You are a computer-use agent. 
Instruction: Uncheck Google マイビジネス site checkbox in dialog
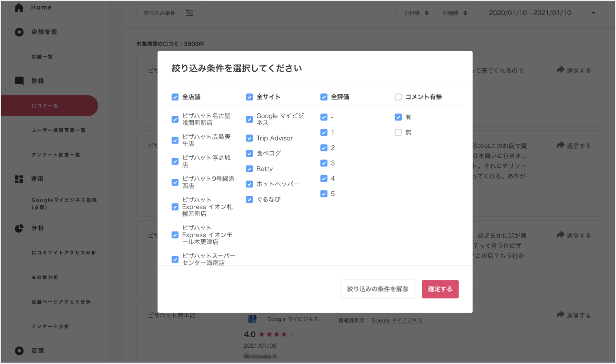click(249, 119)
